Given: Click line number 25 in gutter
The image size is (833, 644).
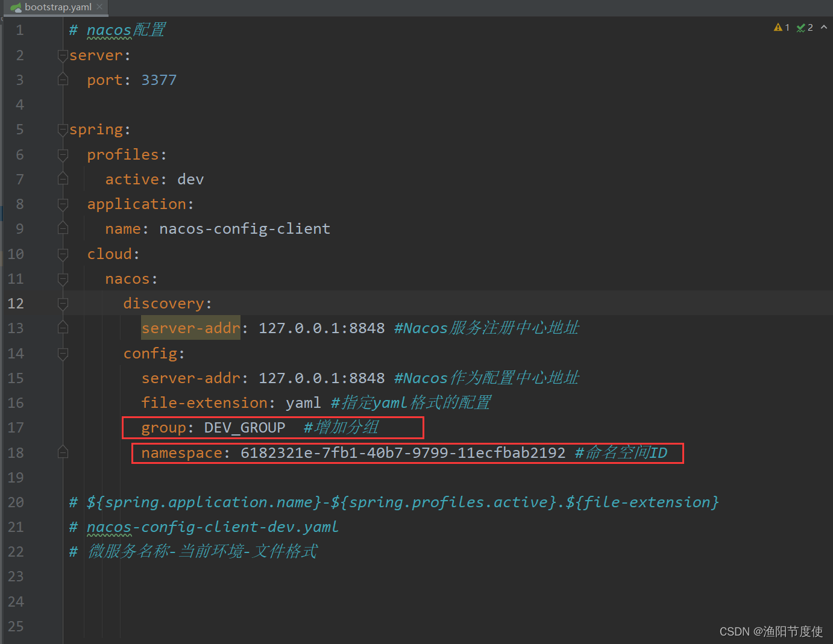Looking at the screenshot, I should 16,627.
